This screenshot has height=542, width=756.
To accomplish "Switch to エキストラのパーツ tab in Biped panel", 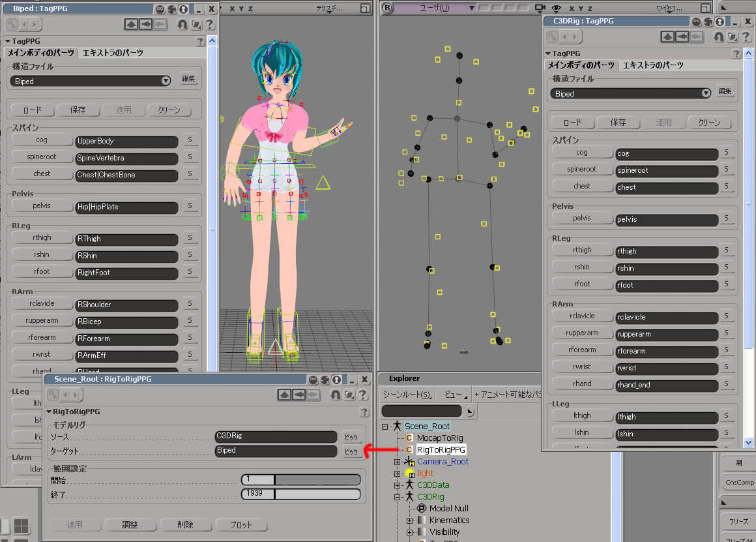I will [x=113, y=53].
